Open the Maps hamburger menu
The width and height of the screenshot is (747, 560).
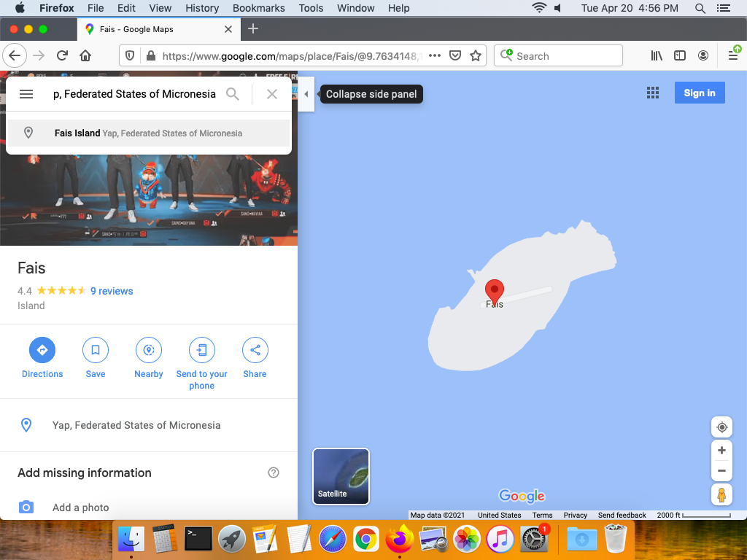[26, 94]
